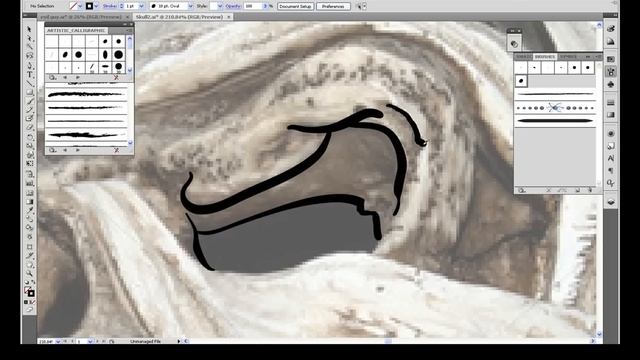Screen dimensions: 640x360
Task: Open the Symbols panel dock icon
Action: (x=611, y=84)
